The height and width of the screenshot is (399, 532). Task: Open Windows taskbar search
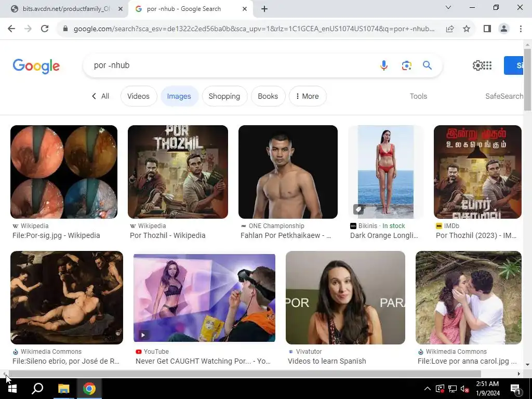click(37, 389)
